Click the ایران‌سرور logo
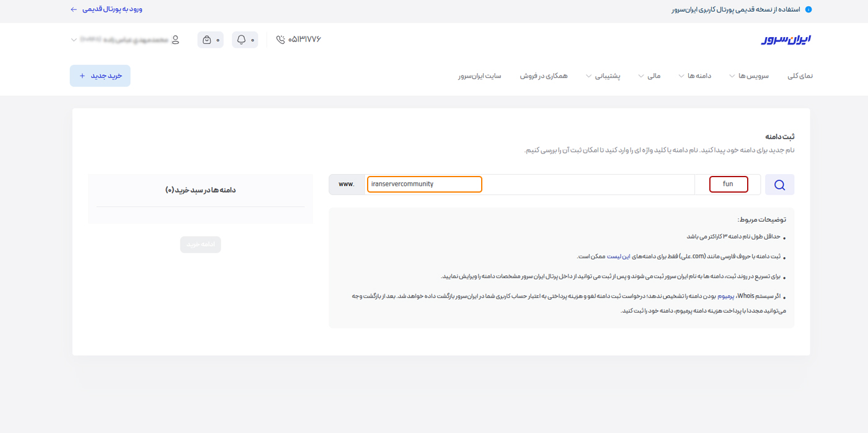The image size is (868, 433). click(786, 40)
